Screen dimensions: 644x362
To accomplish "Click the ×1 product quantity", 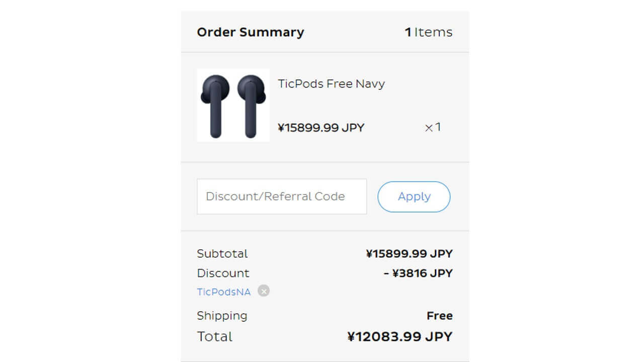I will [x=433, y=127].
